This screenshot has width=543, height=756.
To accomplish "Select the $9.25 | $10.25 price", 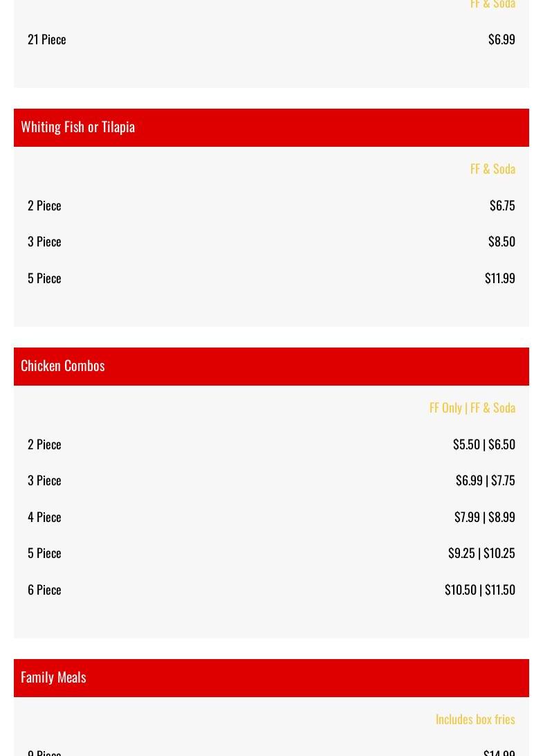I will point(481,554).
